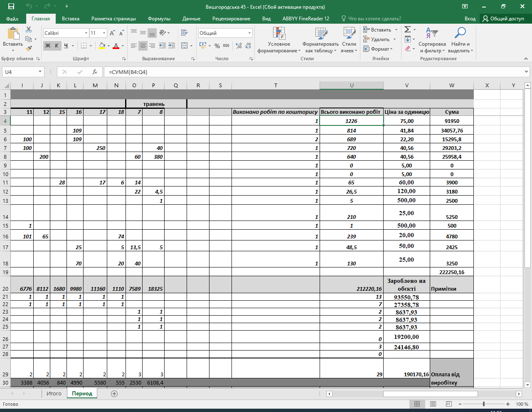This screenshot has width=532, height=412.
Task: Open the Формулы ribbon tab
Action: [159, 18]
